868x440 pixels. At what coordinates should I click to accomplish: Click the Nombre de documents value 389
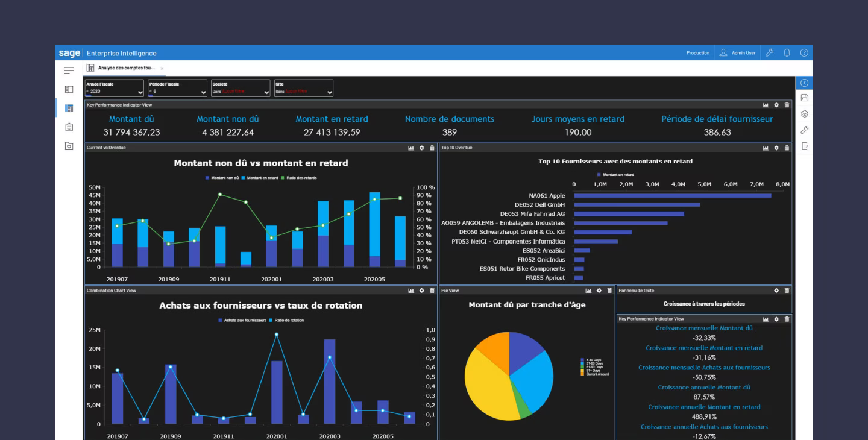tap(450, 132)
